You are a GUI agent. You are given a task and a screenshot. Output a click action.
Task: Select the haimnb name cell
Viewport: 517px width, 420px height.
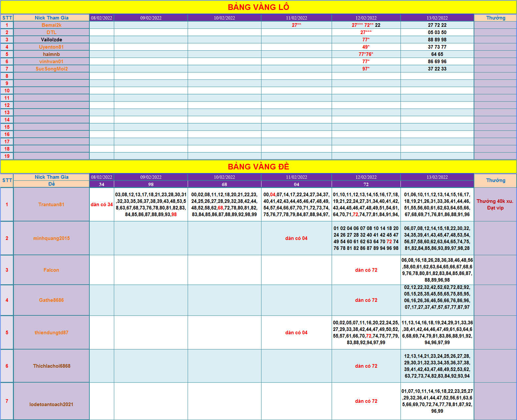pyautogui.click(x=51, y=54)
